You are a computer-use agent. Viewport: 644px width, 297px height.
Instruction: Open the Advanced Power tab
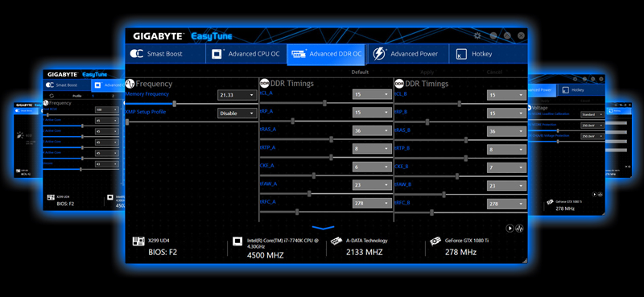408,54
